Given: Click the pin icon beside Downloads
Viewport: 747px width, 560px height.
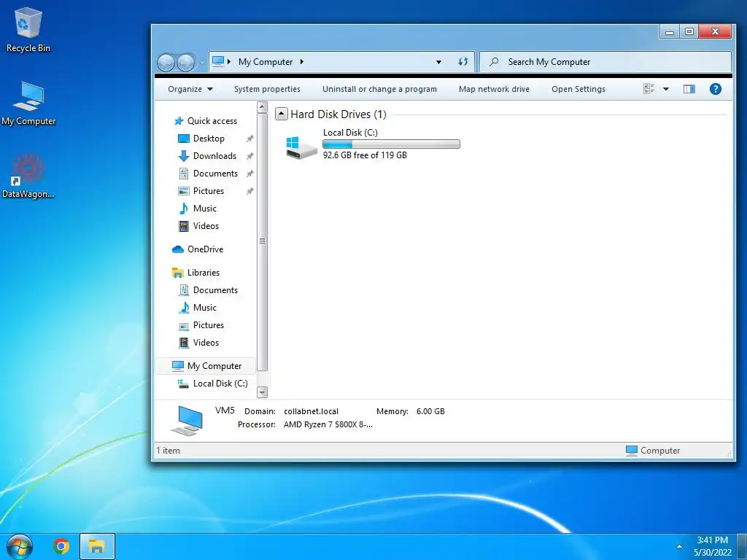Looking at the screenshot, I should tap(249, 156).
